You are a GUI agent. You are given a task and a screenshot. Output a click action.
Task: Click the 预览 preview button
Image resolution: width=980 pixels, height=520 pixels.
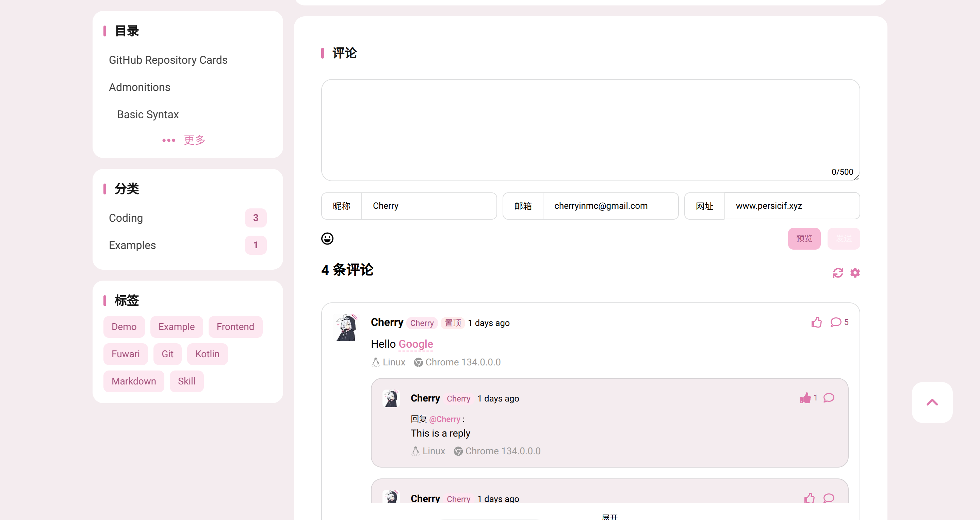(804, 239)
